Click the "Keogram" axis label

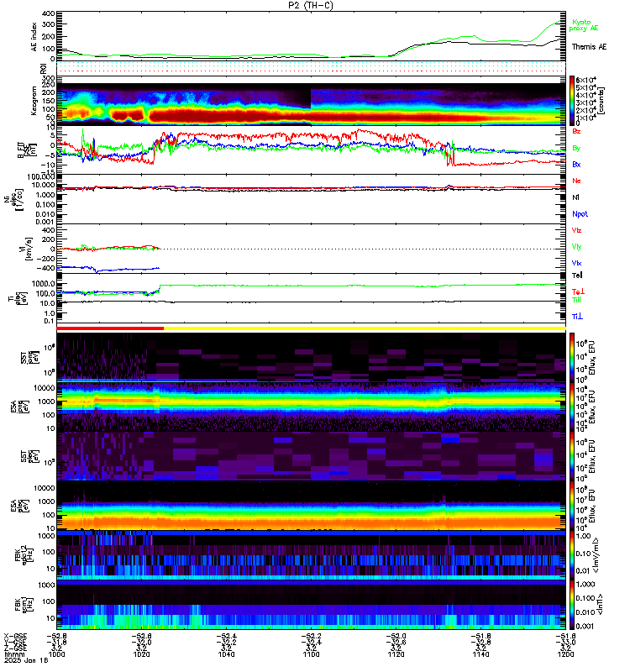click(x=34, y=101)
